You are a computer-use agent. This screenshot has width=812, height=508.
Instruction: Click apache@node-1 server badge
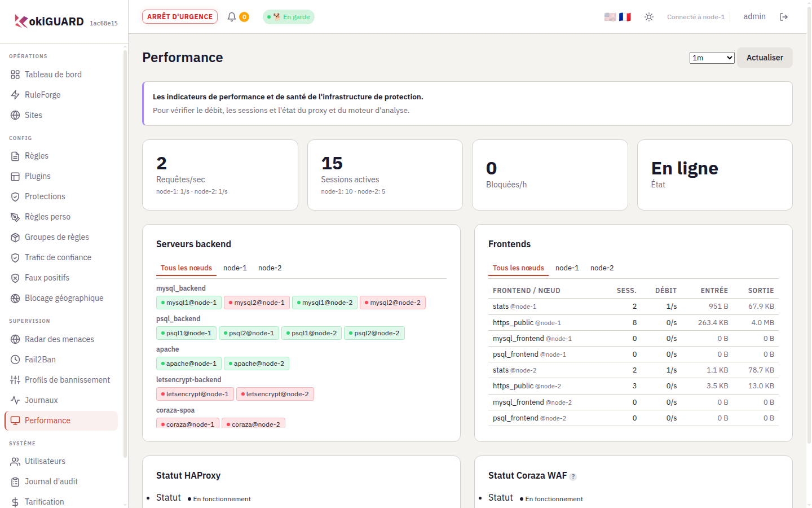[189, 364]
